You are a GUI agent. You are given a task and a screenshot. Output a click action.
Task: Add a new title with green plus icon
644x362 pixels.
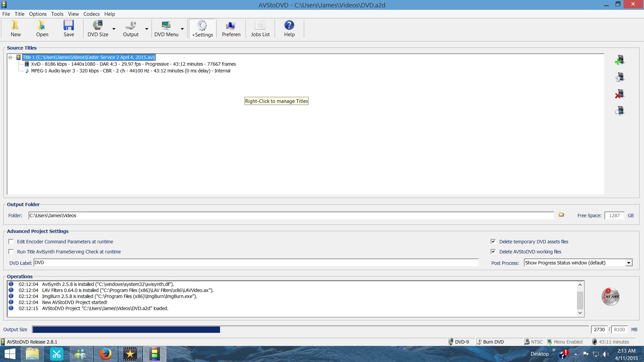[x=620, y=60]
